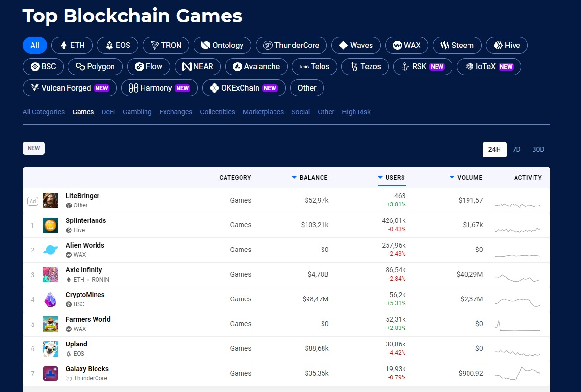The height and width of the screenshot is (392, 581).
Task: Select the Flow chain filter
Action: click(148, 67)
